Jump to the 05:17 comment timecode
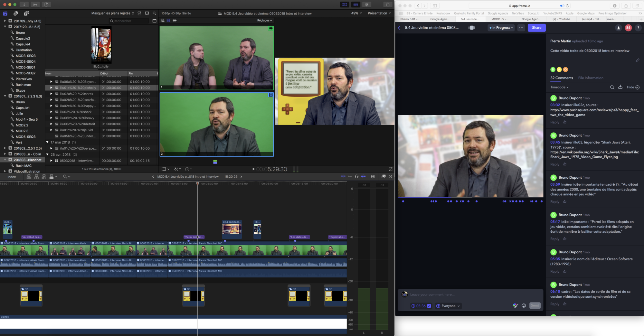 pos(555,222)
